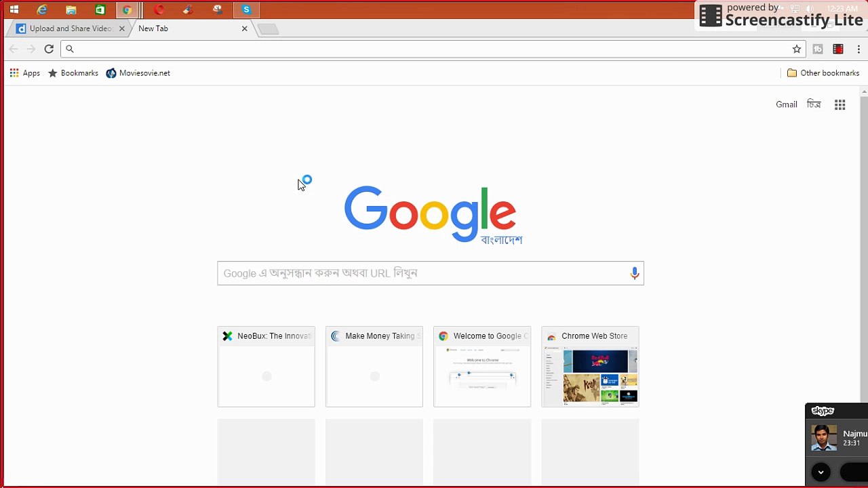The height and width of the screenshot is (488, 868).
Task: Switch to the Upload and Share Video tab
Action: click(69, 28)
